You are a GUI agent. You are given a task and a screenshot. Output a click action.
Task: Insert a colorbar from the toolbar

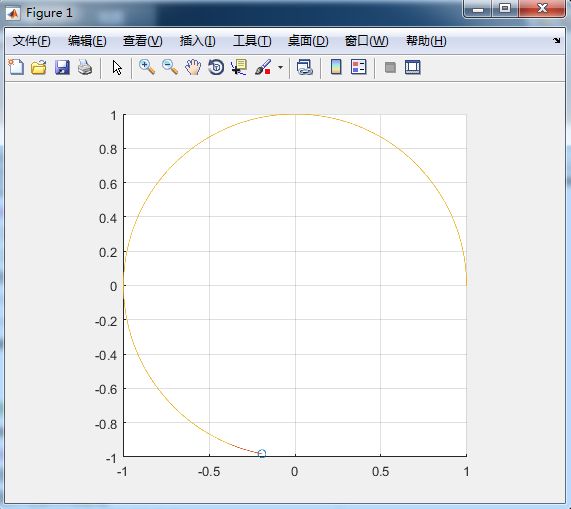coord(336,67)
